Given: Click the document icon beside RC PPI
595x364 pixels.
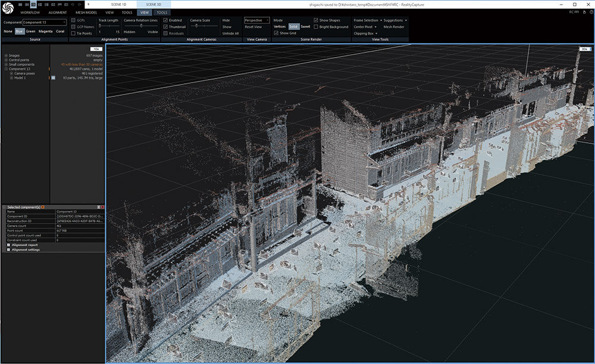Looking at the screenshot, I should click(584, 12).
